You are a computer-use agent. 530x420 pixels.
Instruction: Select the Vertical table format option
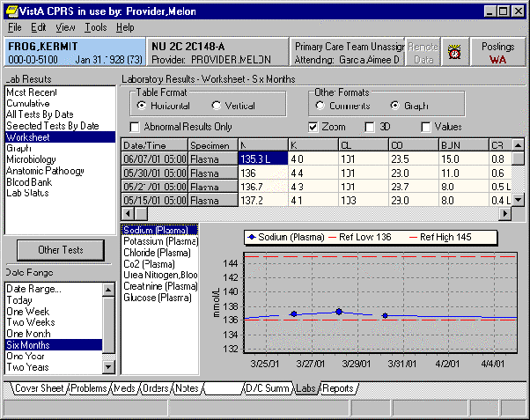tap(217, 106)
